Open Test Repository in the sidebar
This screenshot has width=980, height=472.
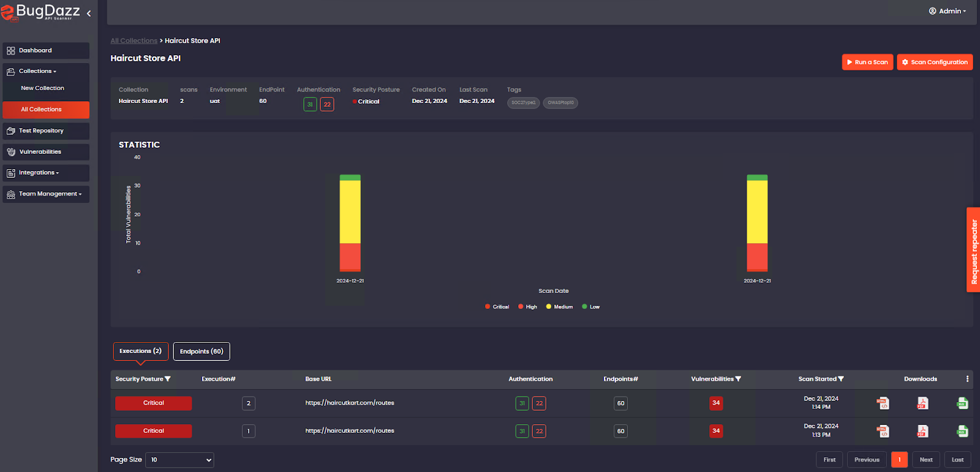tap(46, 131)
